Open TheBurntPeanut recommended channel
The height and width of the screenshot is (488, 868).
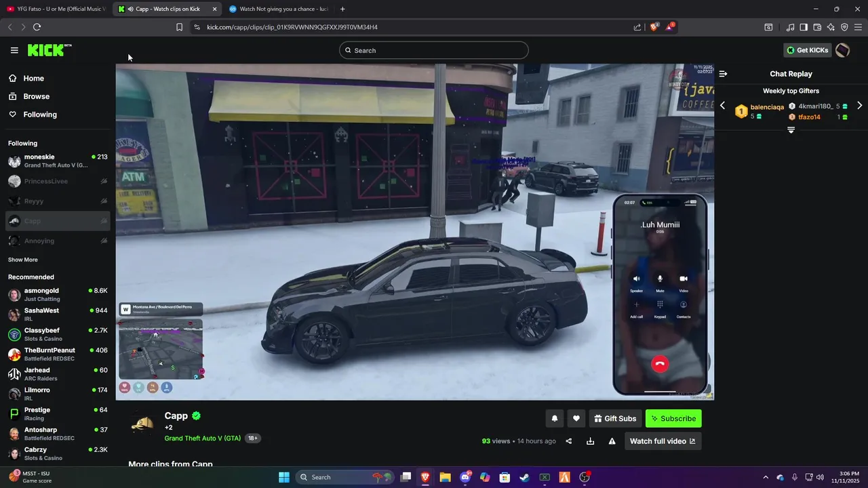click(58, 354)
